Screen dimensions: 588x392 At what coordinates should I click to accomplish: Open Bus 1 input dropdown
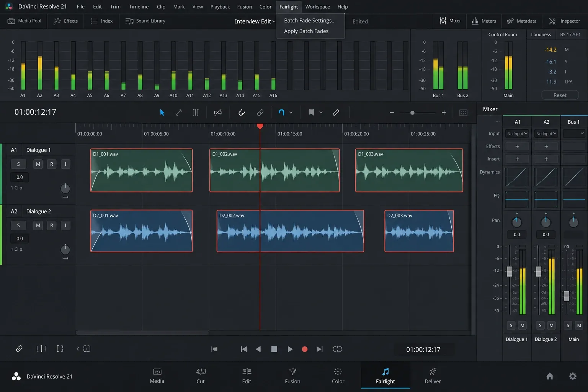(574, 134)
